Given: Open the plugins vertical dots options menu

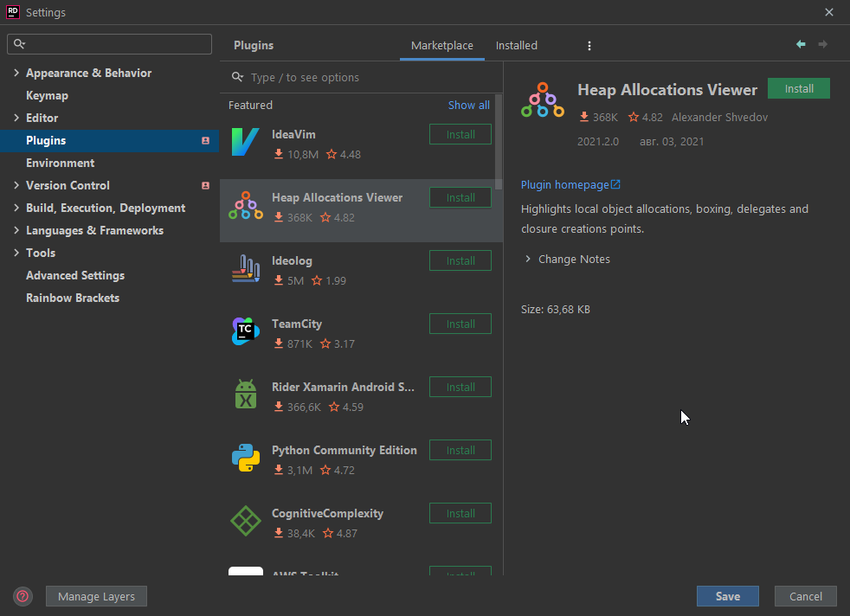Looking at the screenshot, I should (x=589, y=46).
